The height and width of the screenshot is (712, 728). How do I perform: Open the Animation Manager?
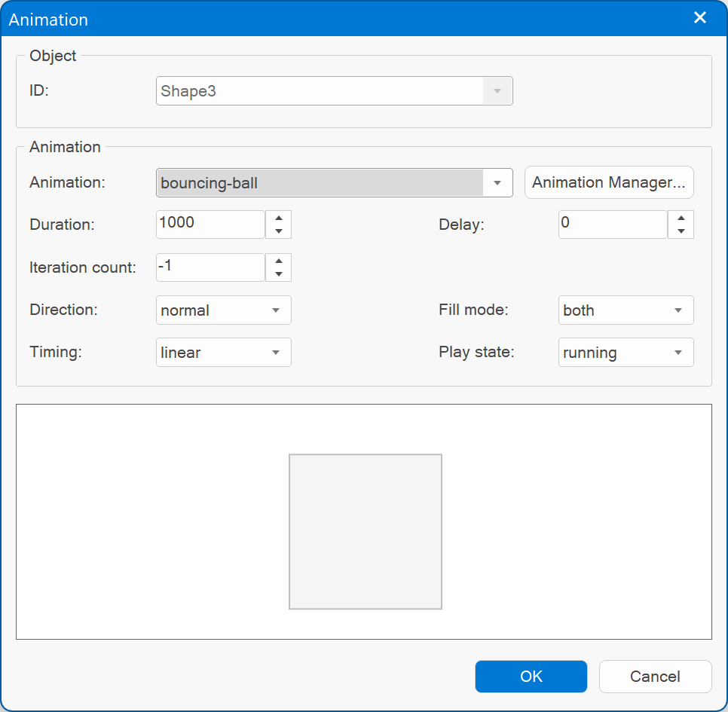point(609,182)
